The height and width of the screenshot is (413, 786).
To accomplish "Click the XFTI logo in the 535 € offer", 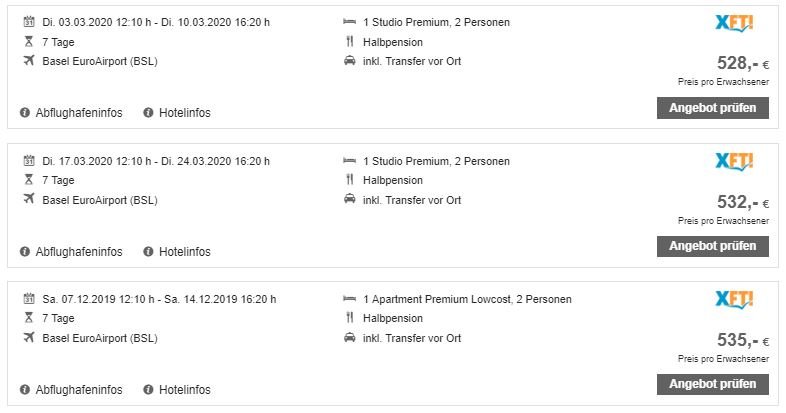I will [736, 299].
